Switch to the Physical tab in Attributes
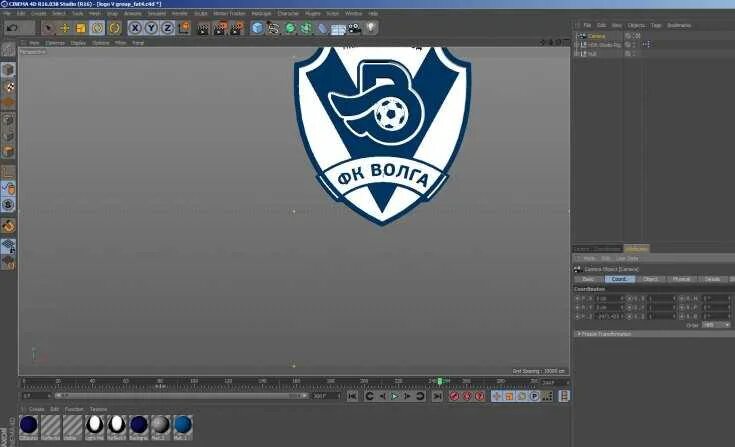 point(681,279)
